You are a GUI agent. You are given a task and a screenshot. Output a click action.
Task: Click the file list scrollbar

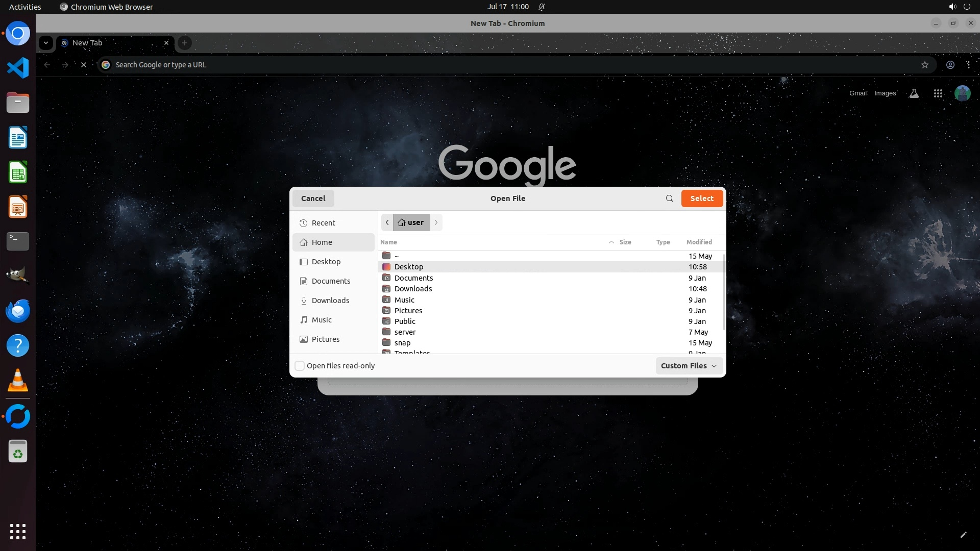pyautogui.click(x=724, y=291)
